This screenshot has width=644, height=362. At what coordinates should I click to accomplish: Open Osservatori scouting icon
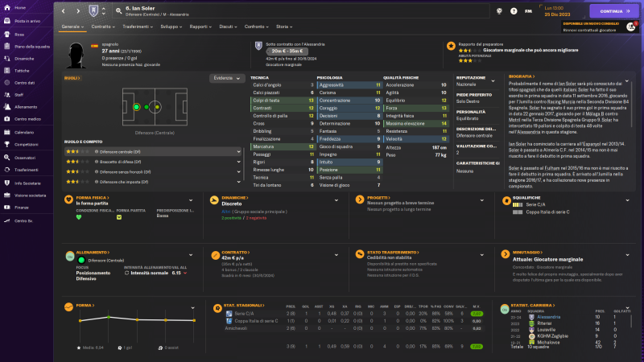click(7, 158)
